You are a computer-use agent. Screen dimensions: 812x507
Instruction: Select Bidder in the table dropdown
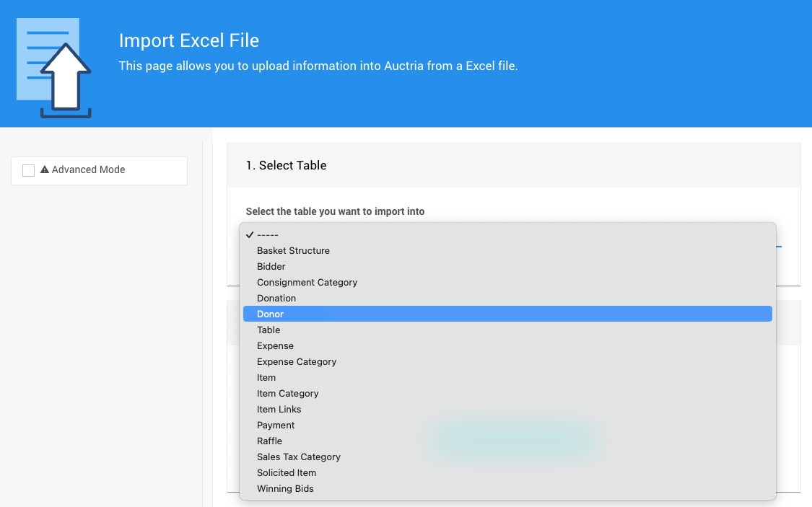coord(271,266)
